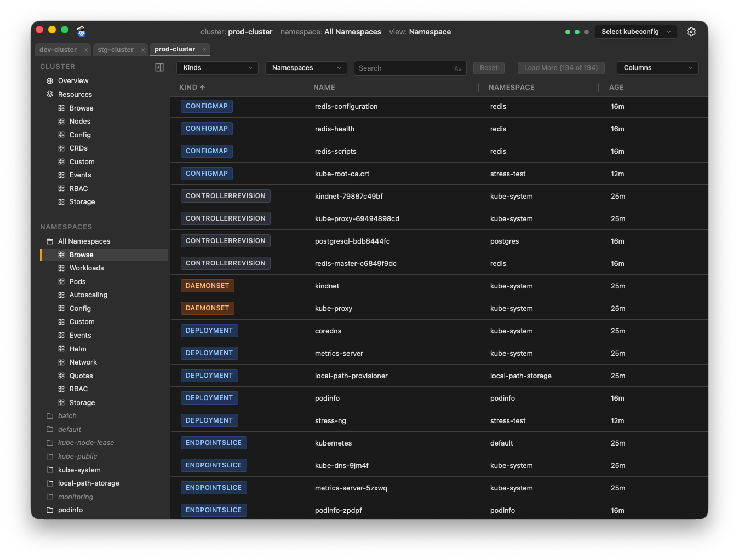This screenshot has height=560, width=739.
Task: Switch to the dev-cluster tab
Action: point(58,49)
